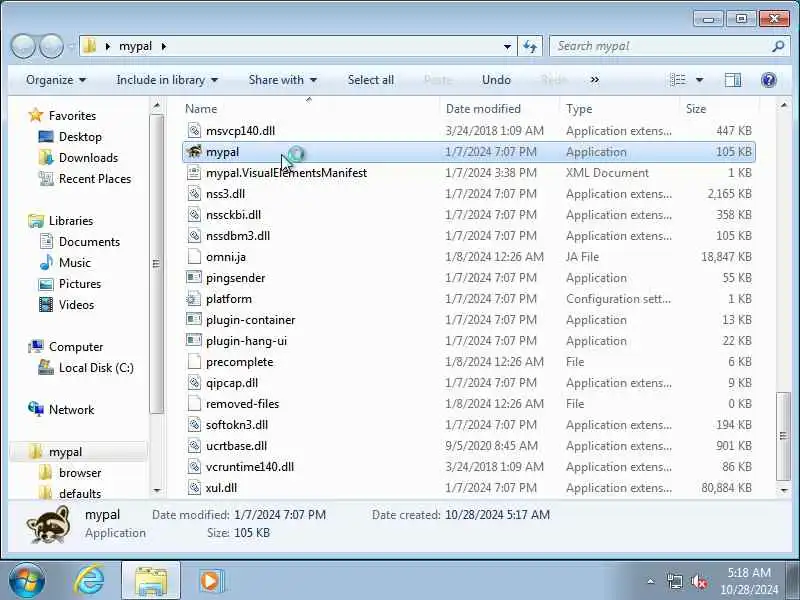Image resolution: width=800 pixels, height=600 pixels.
Task: Click the msvcp140.dll file icon
Action: pyautogui.click(x=194, y=131)
